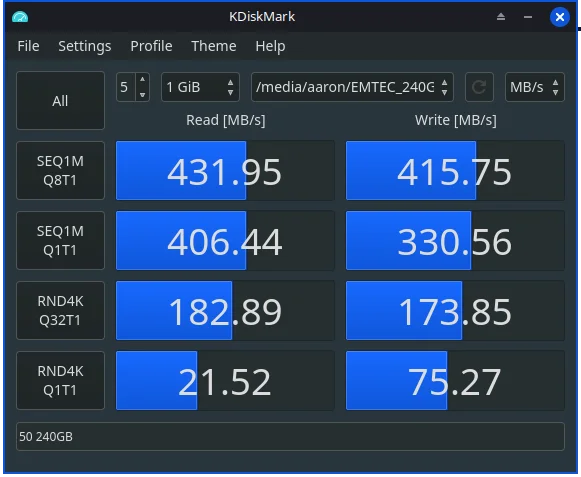
Task: Open the MB/s units dropdown
Action: click(535, 87)
